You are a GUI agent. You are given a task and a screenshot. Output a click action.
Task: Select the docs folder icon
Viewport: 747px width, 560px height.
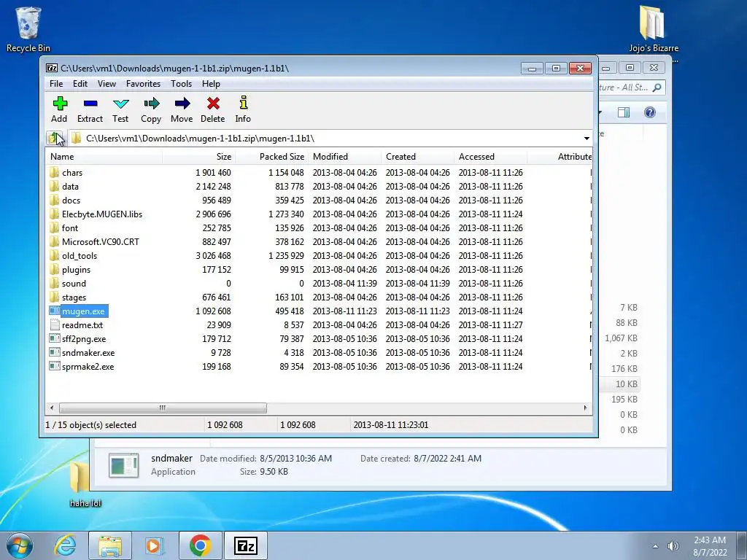(54, 200)
